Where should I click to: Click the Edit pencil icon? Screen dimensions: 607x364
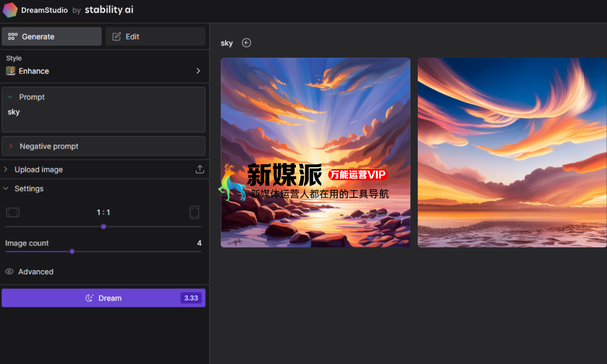[117, 36]
